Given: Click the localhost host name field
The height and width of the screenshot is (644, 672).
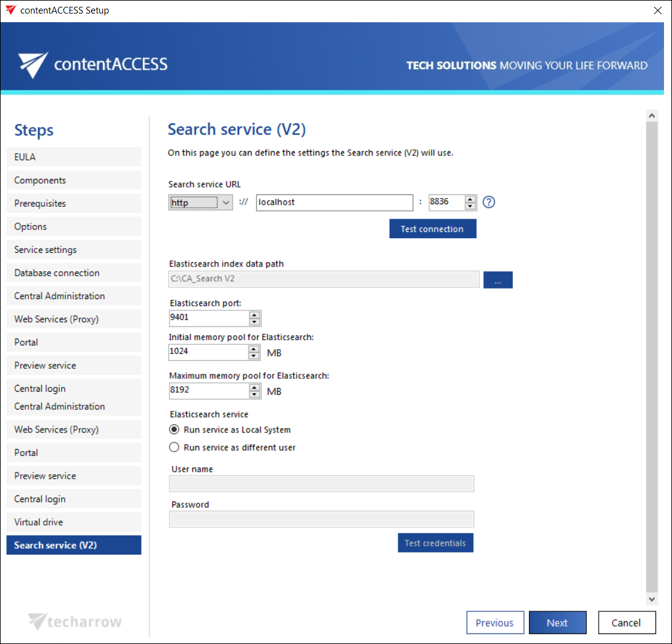Looking at the screenshot, I should tap(334, 202).
